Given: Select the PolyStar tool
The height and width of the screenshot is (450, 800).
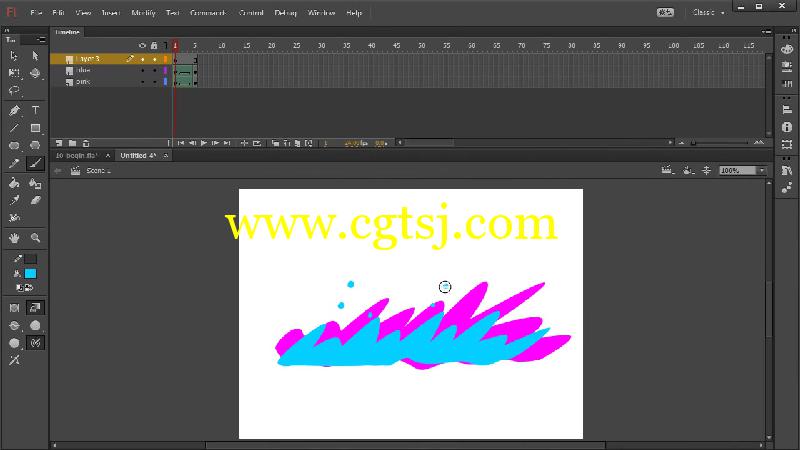Looking at the screenshot, I should [35, 145].
